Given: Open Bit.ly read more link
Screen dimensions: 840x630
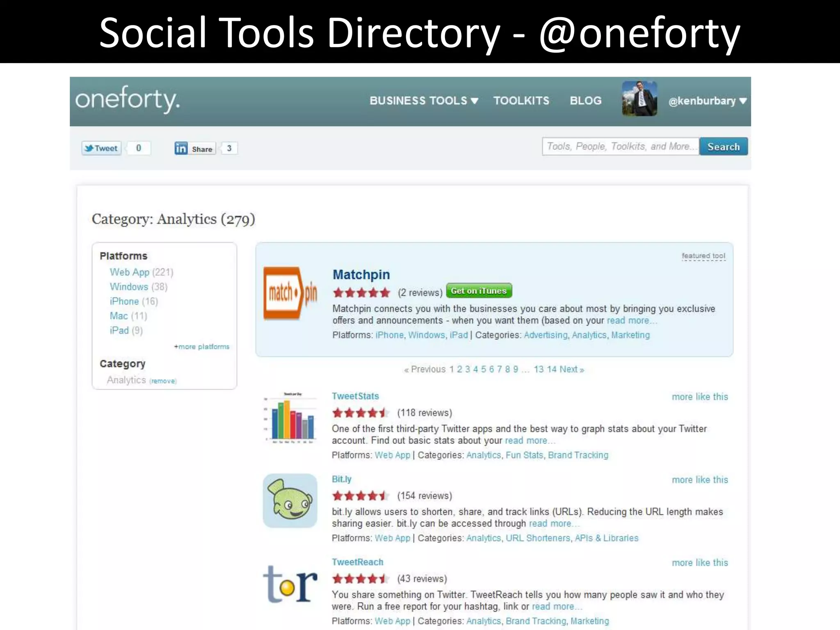Looking at the screenshot, I should tap(554, 524).
